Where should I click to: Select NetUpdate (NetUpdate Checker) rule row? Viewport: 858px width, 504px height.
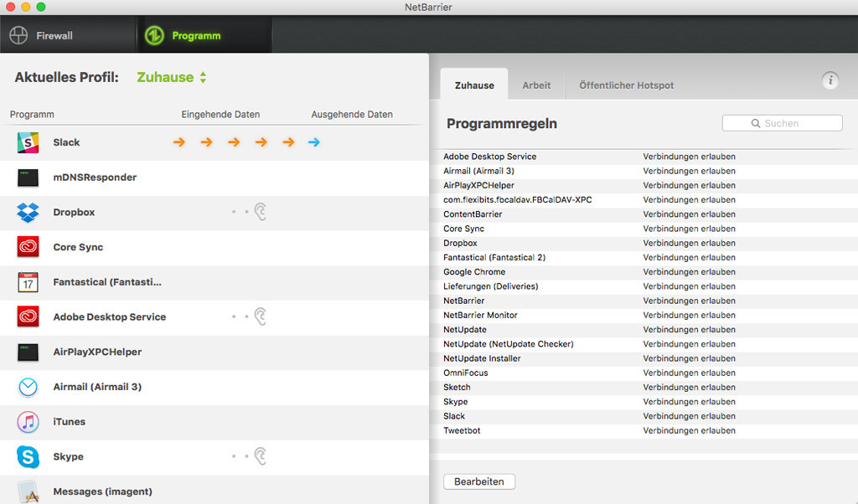tap(643, 344)
